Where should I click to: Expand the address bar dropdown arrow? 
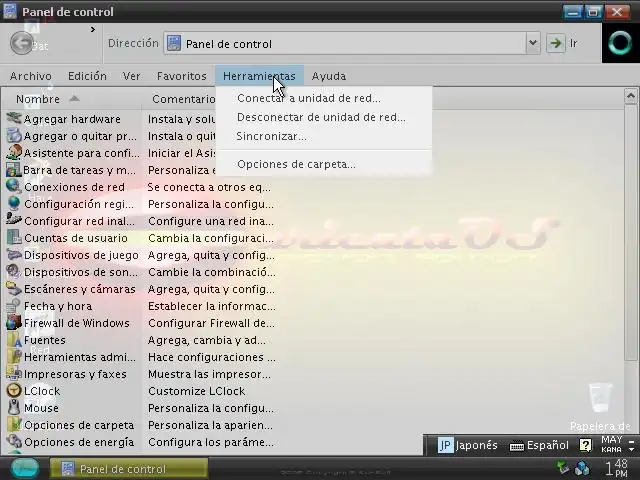point(533,43)
